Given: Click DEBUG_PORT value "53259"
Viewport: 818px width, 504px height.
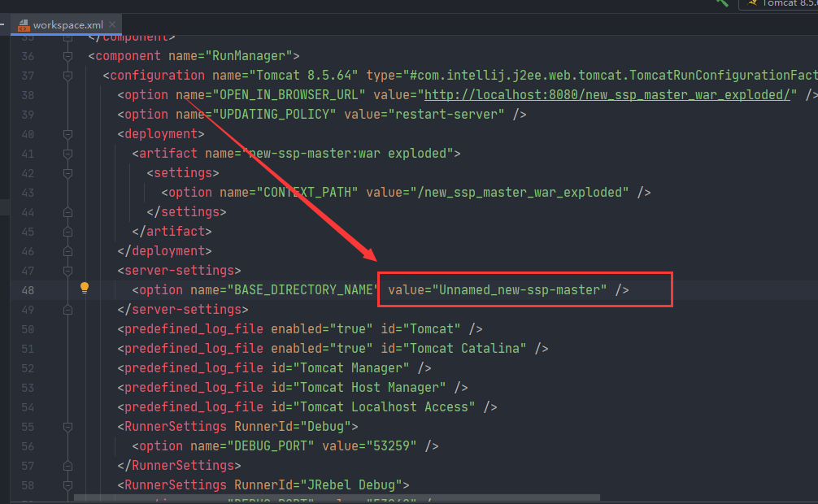Looking at the screenshot, I should pyautogui.click(x=391, y=445).
